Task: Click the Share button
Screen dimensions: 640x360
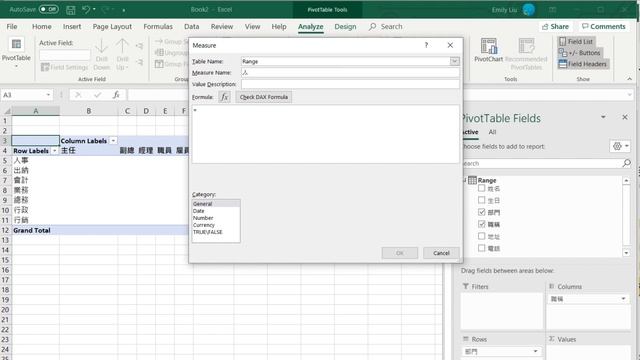Action: pyautogui.click(x=555, y=27)
